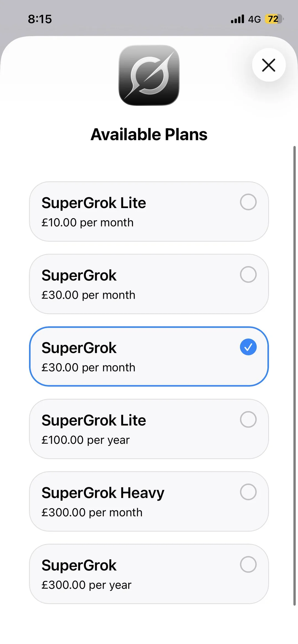The width and height of the screenshot is (298, 644).
Task: Pick the SuperGrok £300.00 per year radio button
Action: coord(248,564)
